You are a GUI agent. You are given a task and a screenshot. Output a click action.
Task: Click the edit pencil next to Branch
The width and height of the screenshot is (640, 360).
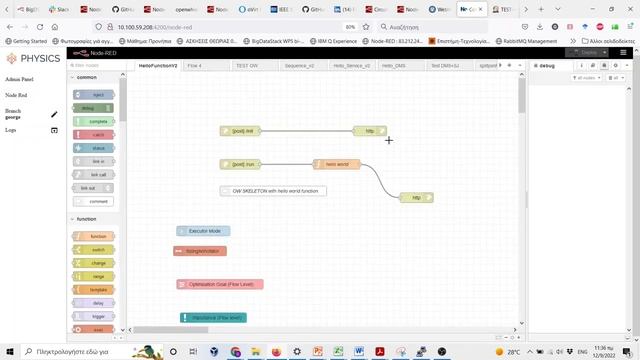[x=54, y=114]
